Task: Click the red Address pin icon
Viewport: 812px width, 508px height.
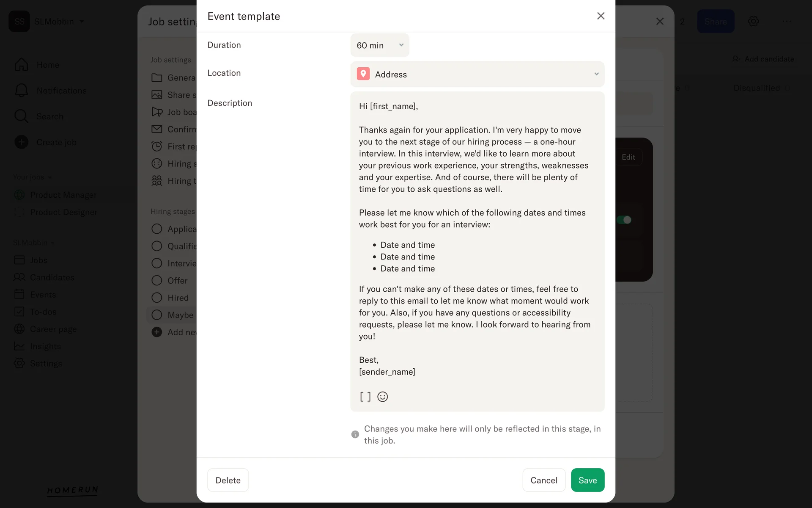Action: tap(363, 74)
